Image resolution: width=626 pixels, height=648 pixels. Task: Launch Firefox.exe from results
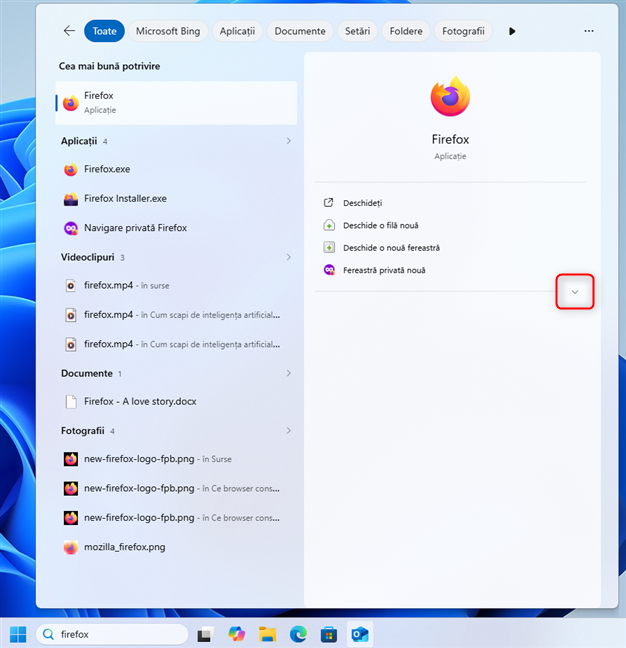[176, 169]
